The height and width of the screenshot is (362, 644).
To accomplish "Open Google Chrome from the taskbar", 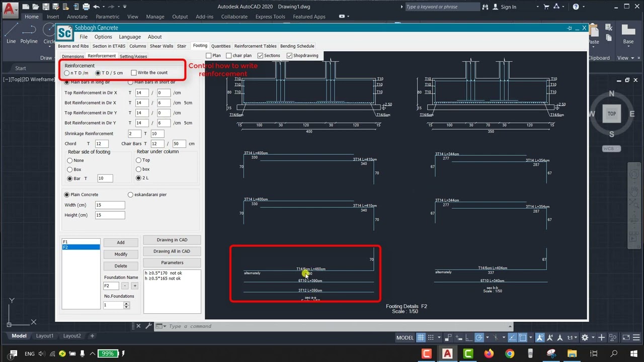I will click(x=510, y=353).
